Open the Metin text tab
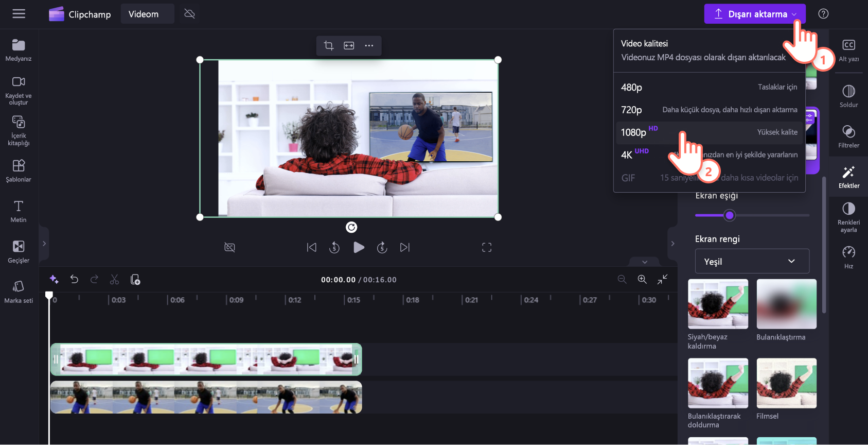The image size is (868, 445). [19, 211]
